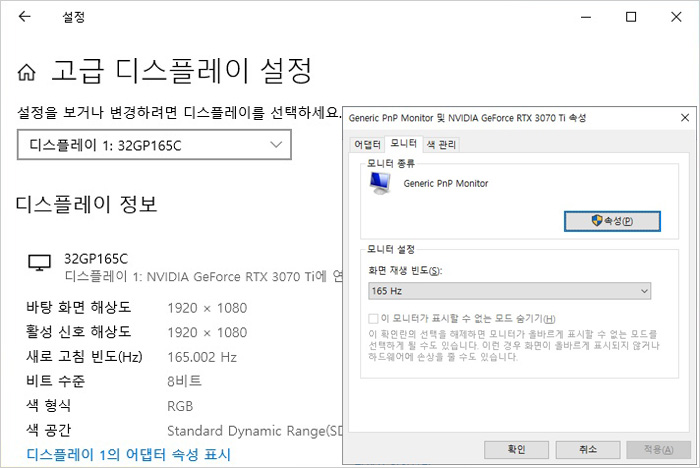Maximize the 설정 window
Image resolution: width=700 pixels, height=468 pixels.
(x=630, y=17)
